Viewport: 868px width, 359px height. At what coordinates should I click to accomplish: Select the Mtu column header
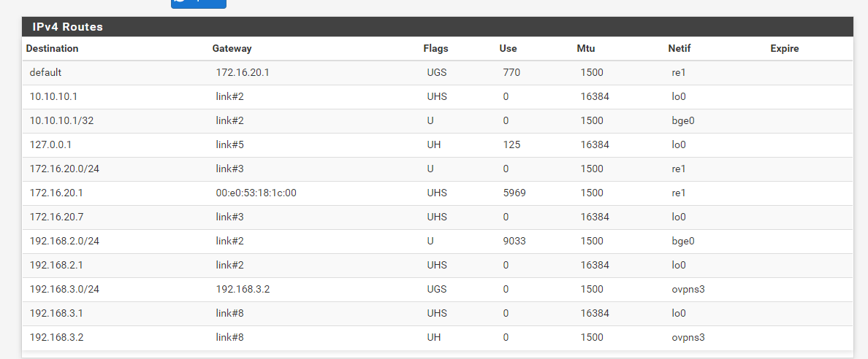pos(586,49)
